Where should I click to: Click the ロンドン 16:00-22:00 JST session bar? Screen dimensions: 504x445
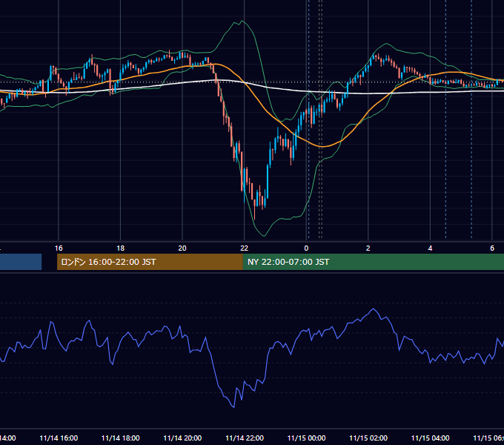click(x=150, y=262)
